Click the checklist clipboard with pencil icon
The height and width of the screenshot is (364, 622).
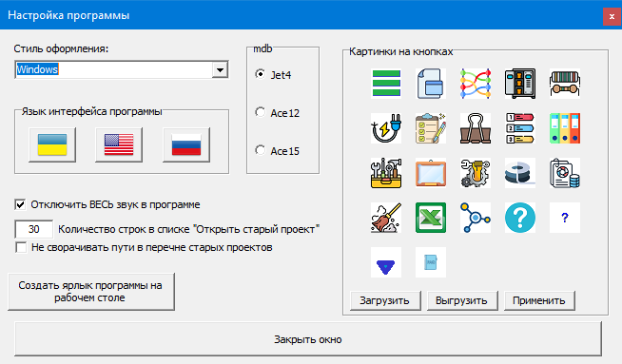(x=431, y=128)
